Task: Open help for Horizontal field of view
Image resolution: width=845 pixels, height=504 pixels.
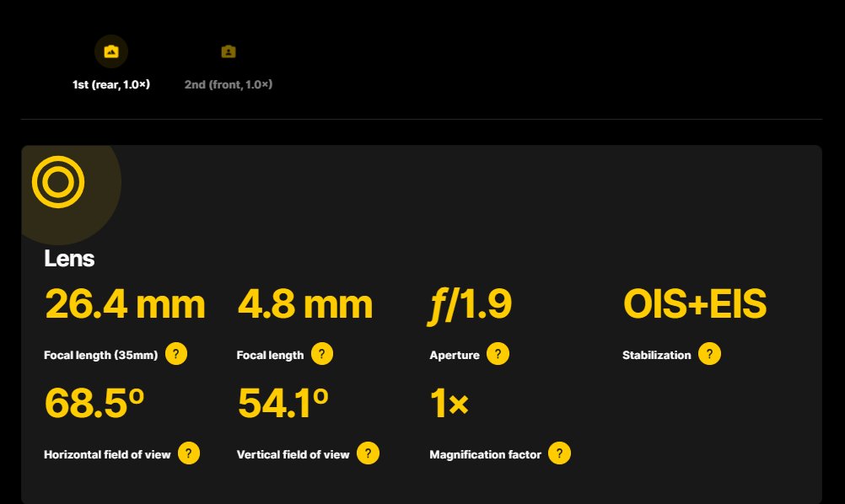Action: pos(189,453)
